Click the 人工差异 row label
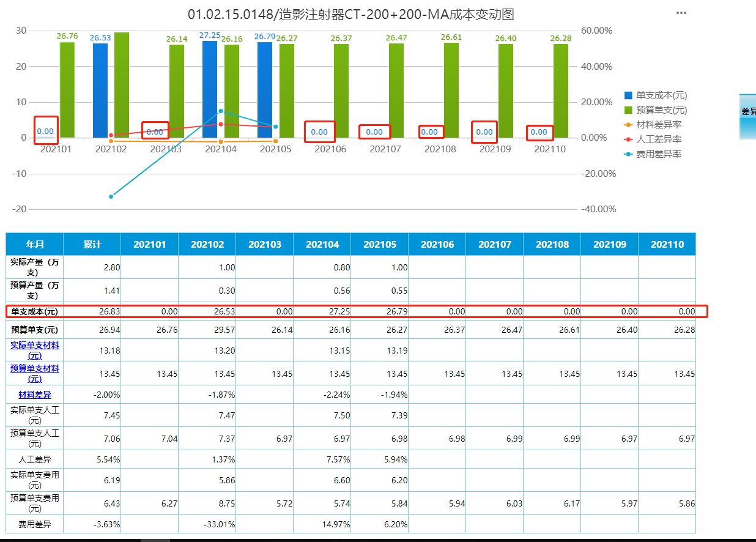 (x=35, y=459)
